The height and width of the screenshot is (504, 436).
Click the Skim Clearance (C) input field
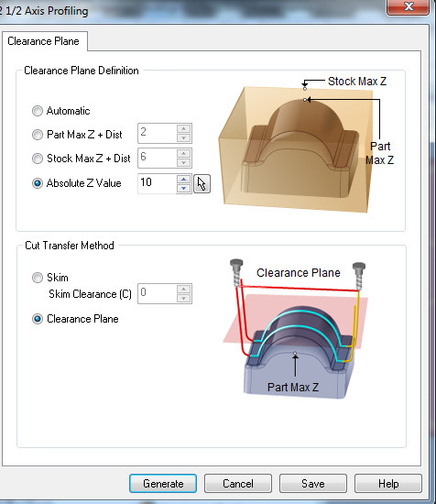158,293
